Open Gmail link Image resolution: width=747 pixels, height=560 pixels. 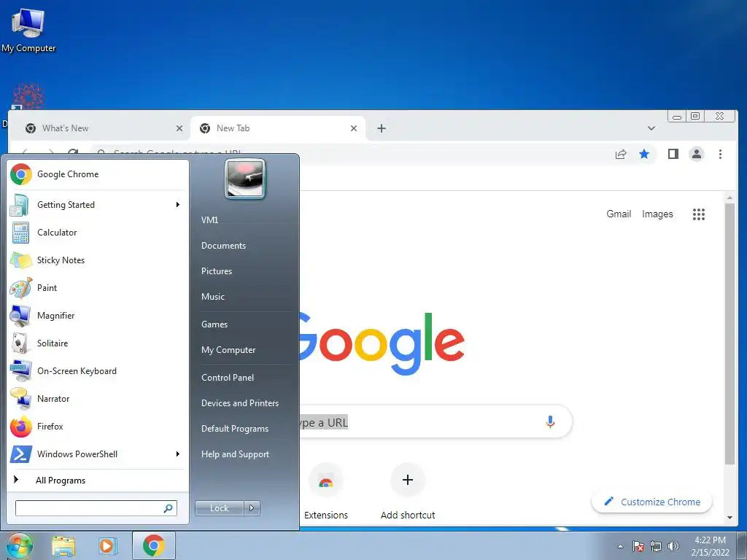[619, 214]
